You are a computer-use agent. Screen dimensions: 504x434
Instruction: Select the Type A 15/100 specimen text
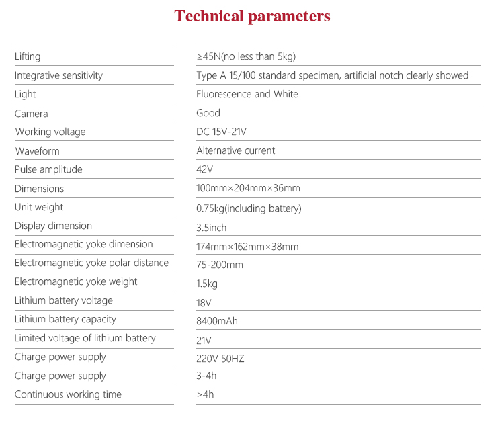332,75
